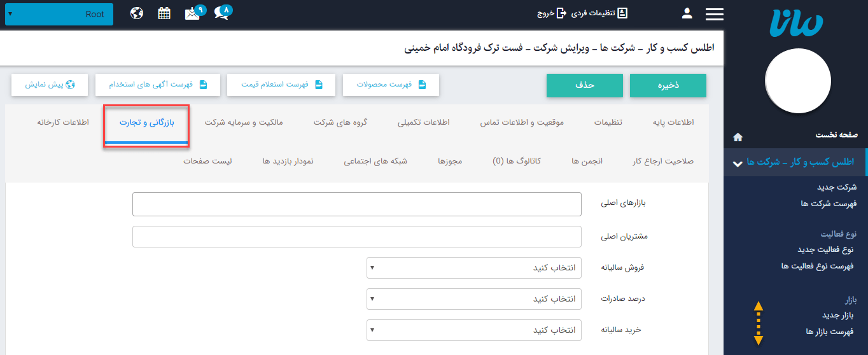868x355 pixels.
Task: Click فهرست بازار ها in sidebar
Action: (x=829, y=331)
